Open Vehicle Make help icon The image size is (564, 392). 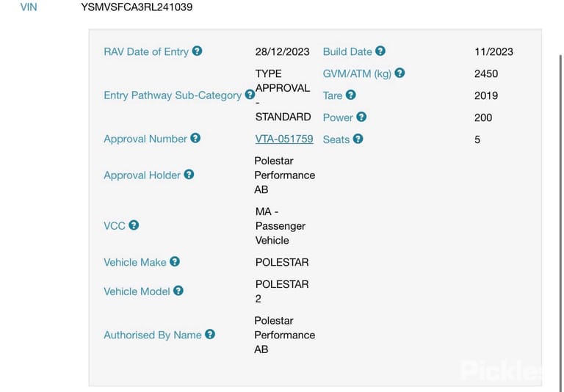pos(175,261)
